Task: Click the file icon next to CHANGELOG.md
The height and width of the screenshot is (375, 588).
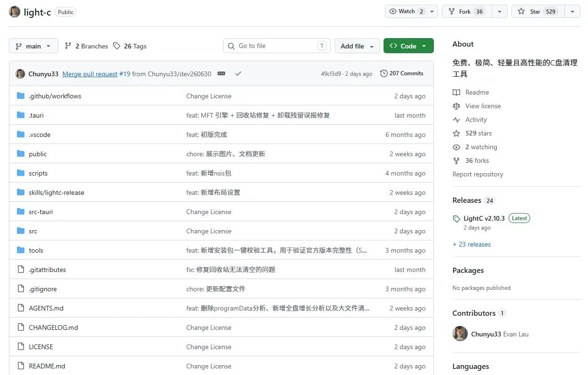Action: tap(20, 327)
